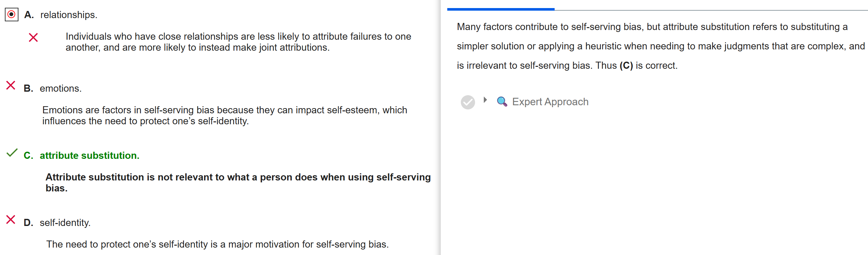Toggle the gray checkmark circle by Expert Approach

468,102
